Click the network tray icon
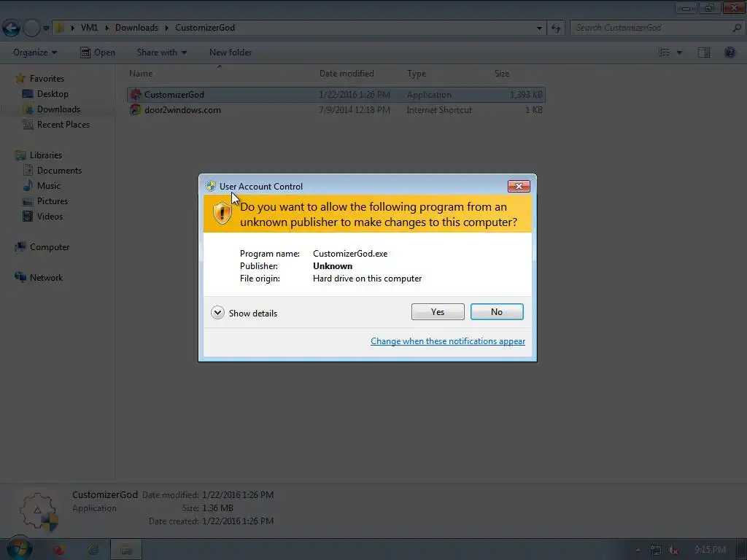Screen dimensions: 747x560 pyautogui.click(x=656, y=550)
